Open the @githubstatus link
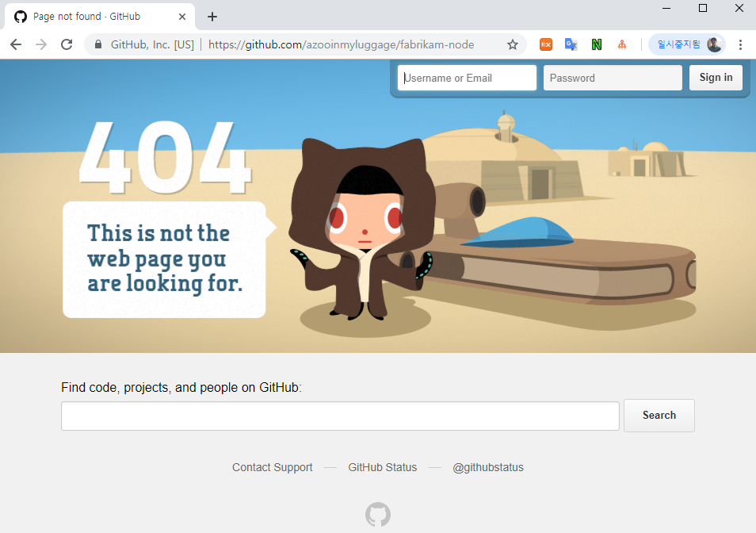The height and width of the screenshot is (533, 756). click(488, 467)
